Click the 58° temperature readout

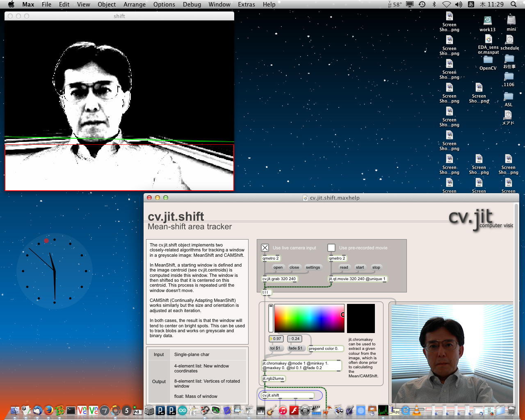(x=395, y=5)
